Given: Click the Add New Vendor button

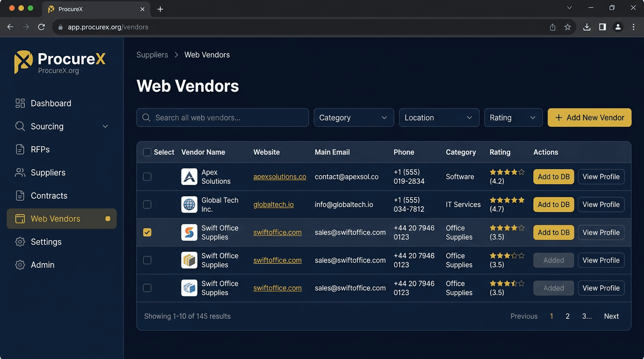Looking at the screenshot, I should click(x=590, y=118).
